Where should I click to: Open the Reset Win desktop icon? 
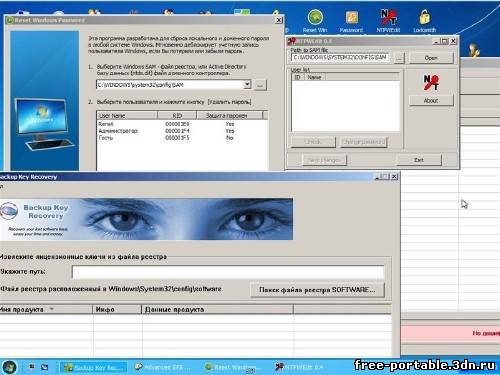315,21
